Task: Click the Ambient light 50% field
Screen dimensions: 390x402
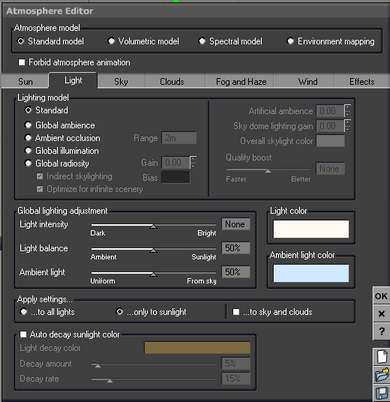Action: coord(236,272)
